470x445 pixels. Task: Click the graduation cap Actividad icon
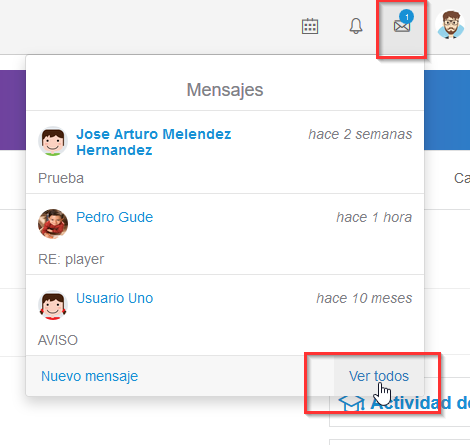click(351, 403)
